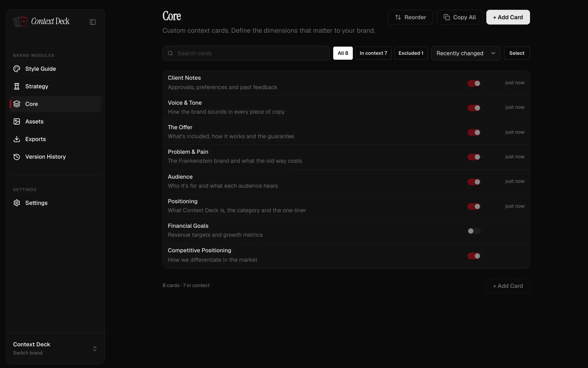The height and width of the screenshot is (368, 588).
Task: Open the Recently changed sort dropdown
Action: click(466, 53)
